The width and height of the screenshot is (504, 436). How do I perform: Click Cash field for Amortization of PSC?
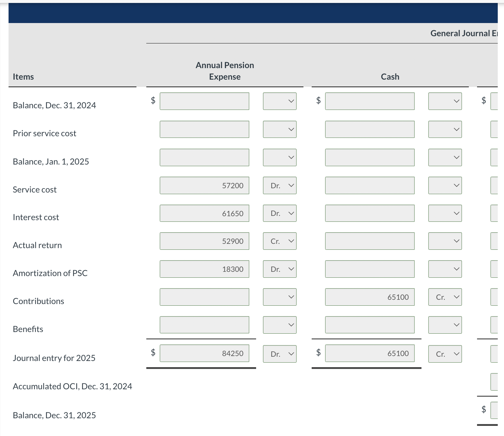(370, 269)
